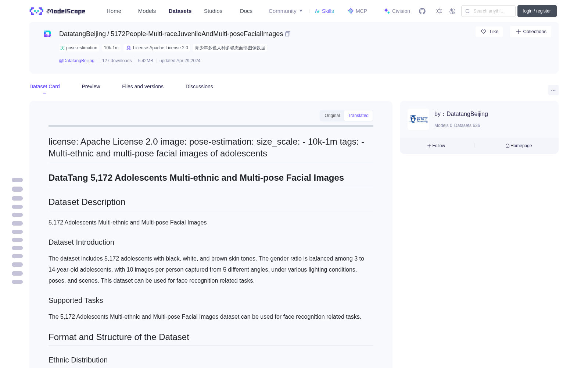Open the Docs menu item
The height and width of the screenshot is (368, 588).
246,11
